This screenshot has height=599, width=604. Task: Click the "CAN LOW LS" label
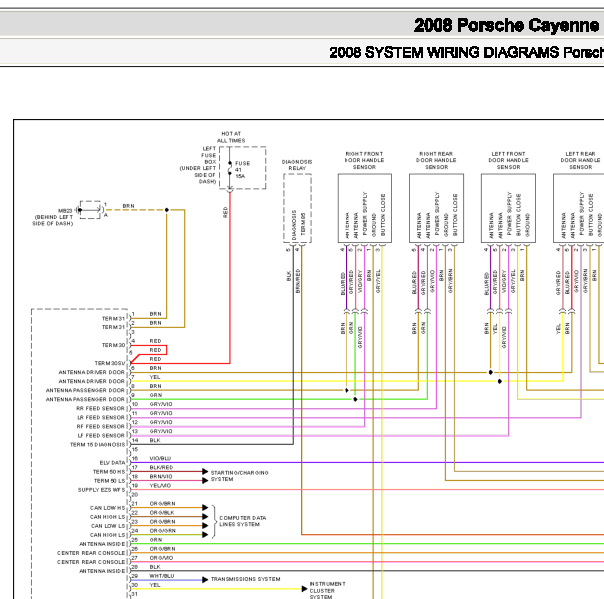pos(108,526)
